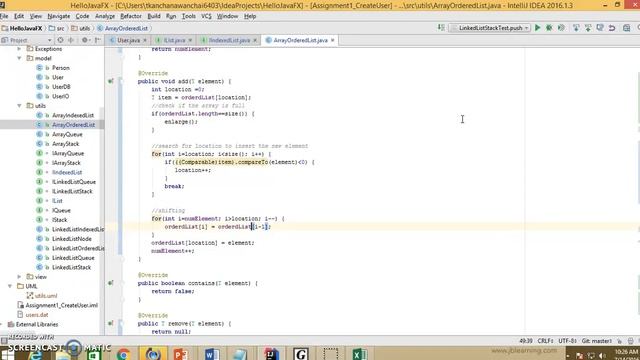This screenshot has width=640, height=360.
Task: Open the Build menu
Action: [154, 16]
